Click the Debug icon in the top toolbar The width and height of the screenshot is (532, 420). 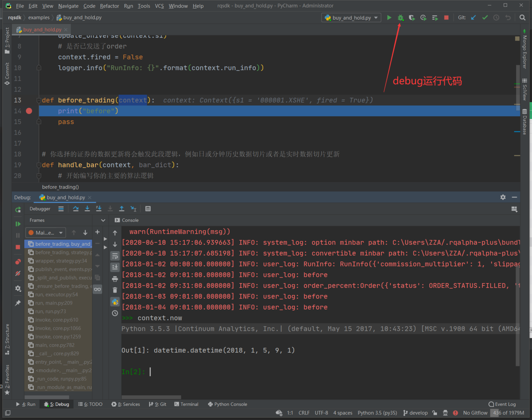point(400,18)
